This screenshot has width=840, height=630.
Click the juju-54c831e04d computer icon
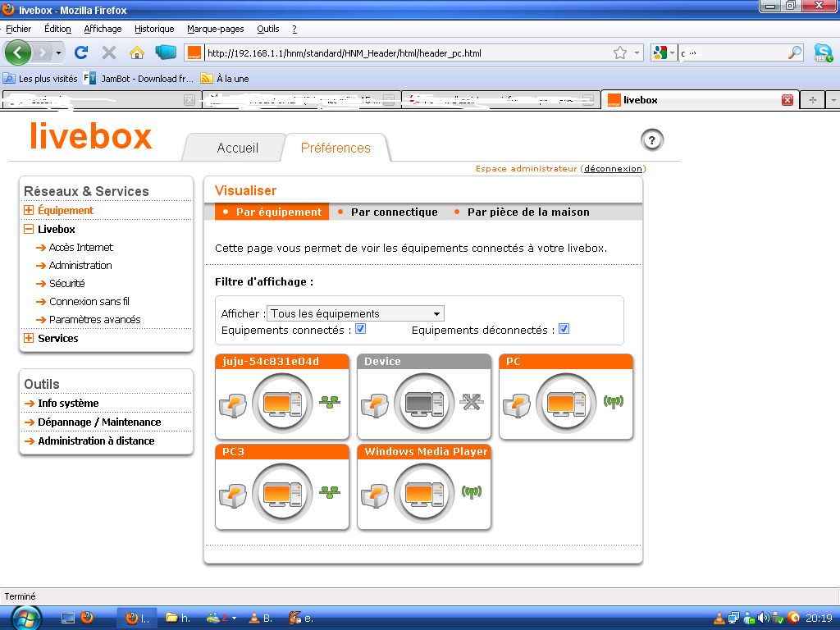[x=281, y=403]
